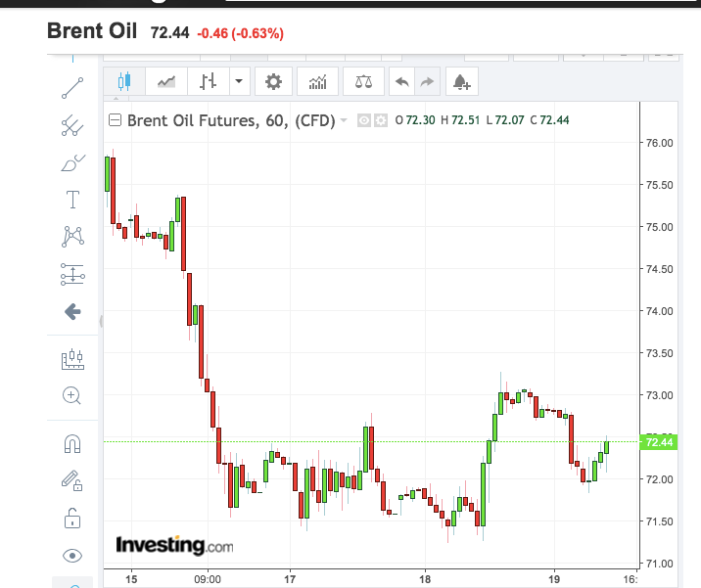The width and height of the screenshot is (701, 588).
Task: Redo chart action
Action: pos(428,82)
